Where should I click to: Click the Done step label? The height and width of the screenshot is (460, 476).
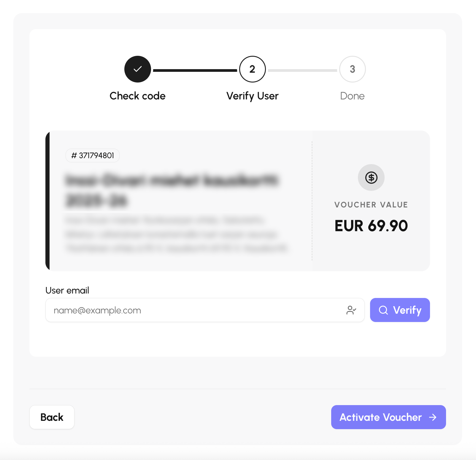[353, 96]
